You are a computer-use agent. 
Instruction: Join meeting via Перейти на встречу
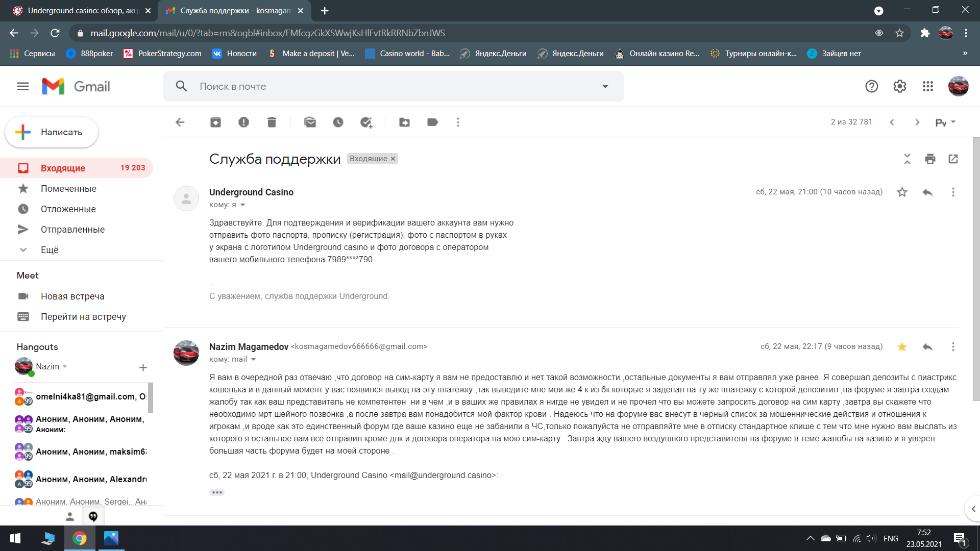(83, 316)
